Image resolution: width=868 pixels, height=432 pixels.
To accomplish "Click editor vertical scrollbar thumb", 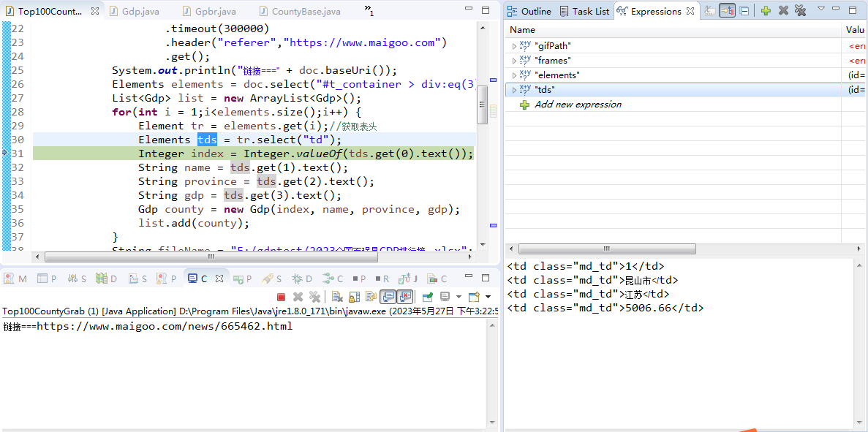I will [x=482, y=105].
